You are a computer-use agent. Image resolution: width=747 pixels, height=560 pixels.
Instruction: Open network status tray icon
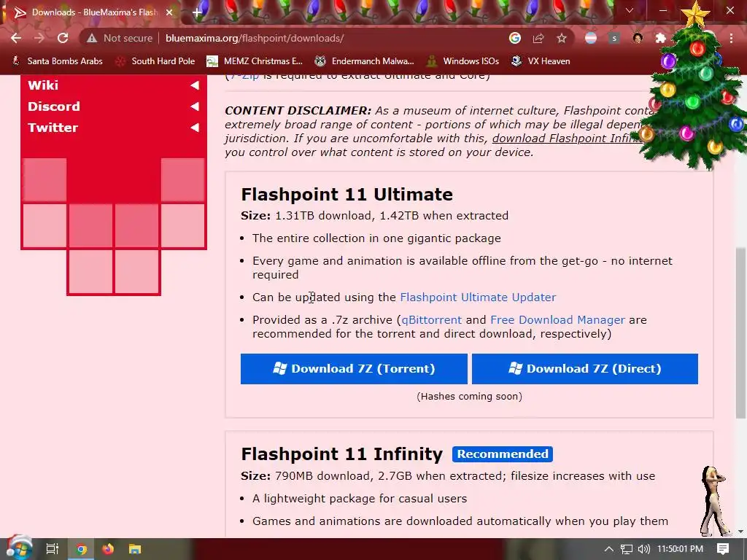pos(627,549)
